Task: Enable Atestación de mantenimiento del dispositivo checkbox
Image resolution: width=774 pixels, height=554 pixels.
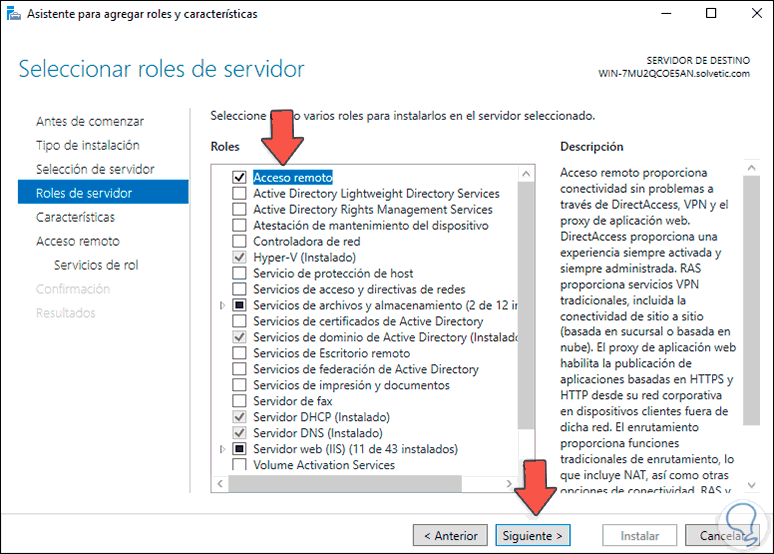Action: click(x=239, y=225)
